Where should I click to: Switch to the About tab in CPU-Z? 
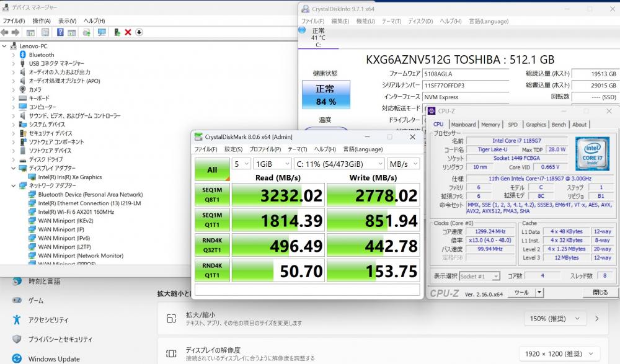pyautogui.click(x=580, y=125)
